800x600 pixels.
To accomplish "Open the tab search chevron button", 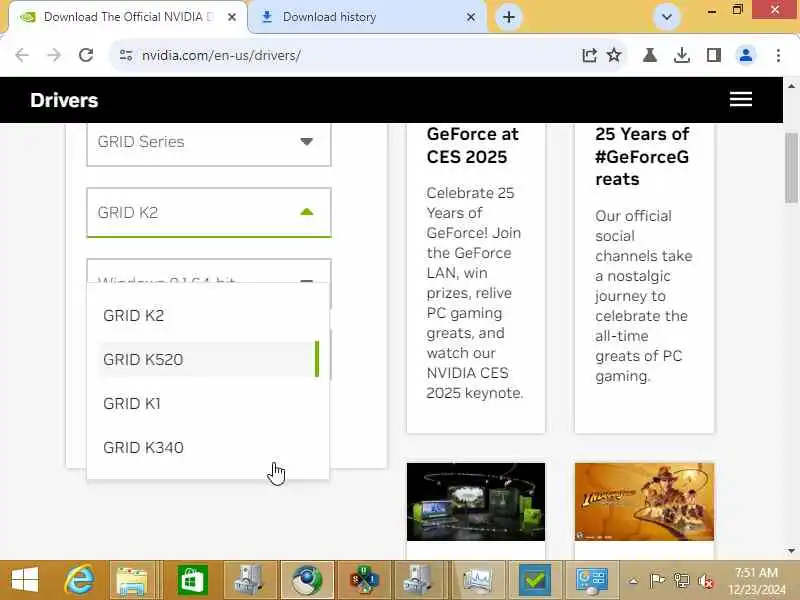I will pyautogui.click(x=666, y=17).
